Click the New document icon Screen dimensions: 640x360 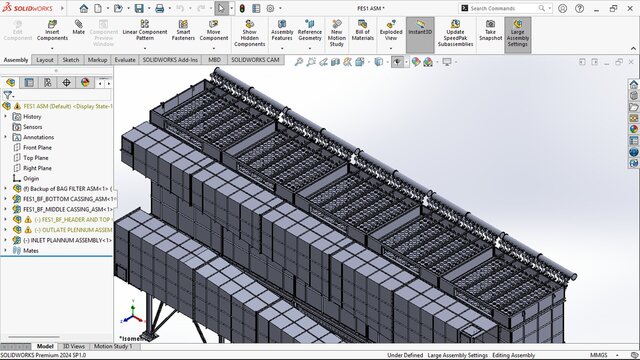pyautogui.click(x=98, y=8)
